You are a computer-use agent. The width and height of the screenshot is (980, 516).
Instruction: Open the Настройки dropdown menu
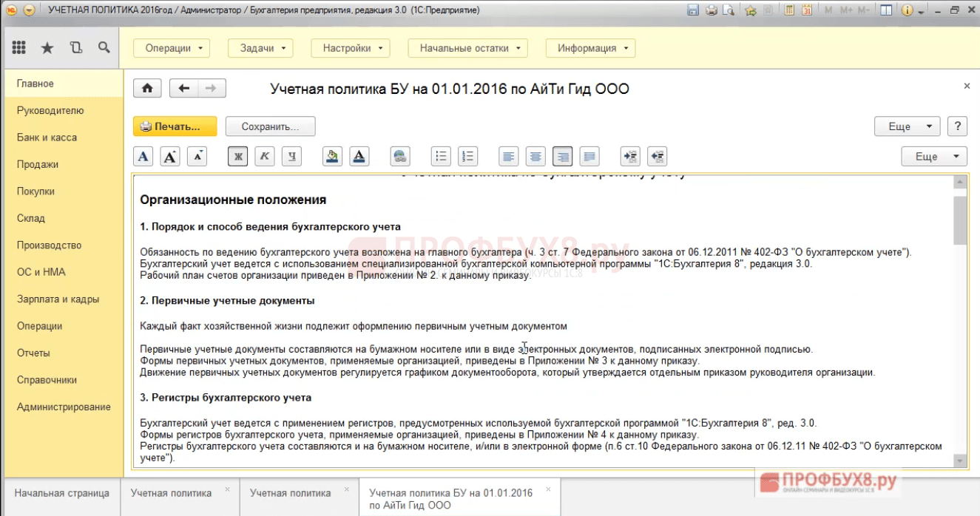(351, 48)
